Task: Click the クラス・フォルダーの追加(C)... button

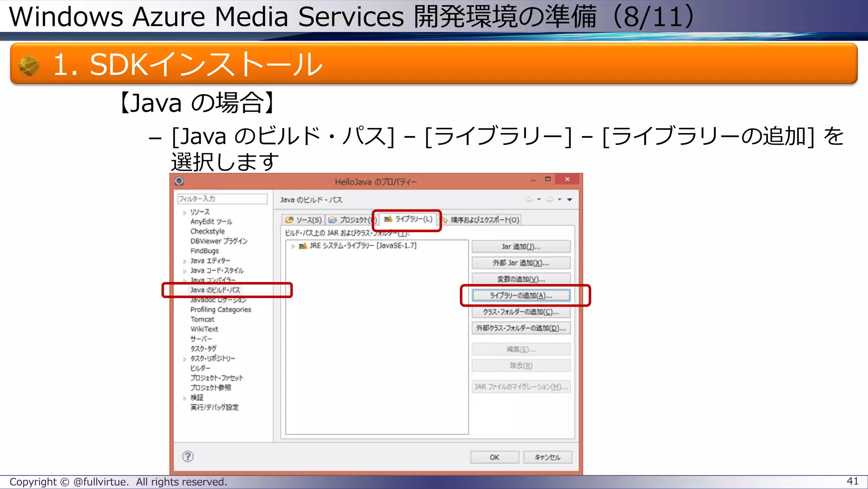Action: (x=521, y=312)
